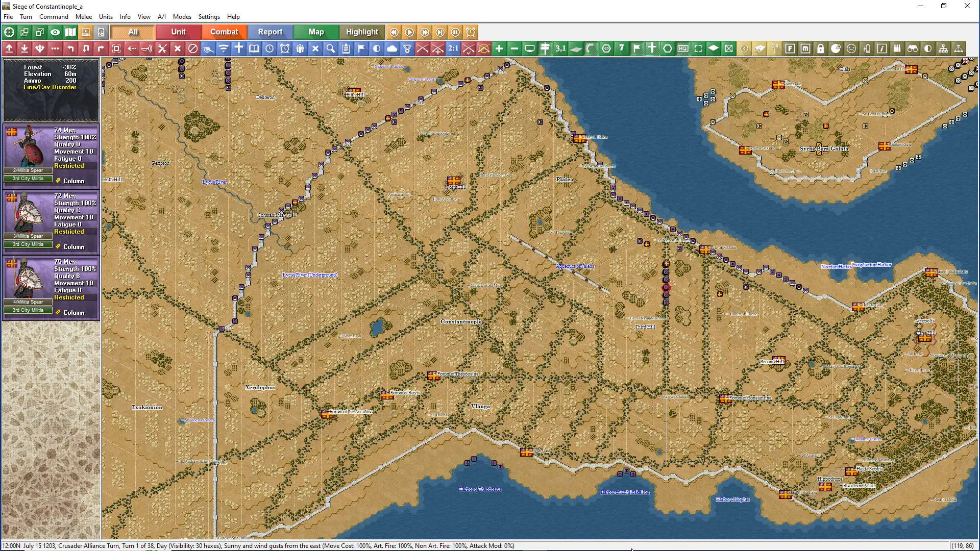The image size is (980, 551).
Task: Toggle the padlock lock icon
Action: click(x=821, y=48)
